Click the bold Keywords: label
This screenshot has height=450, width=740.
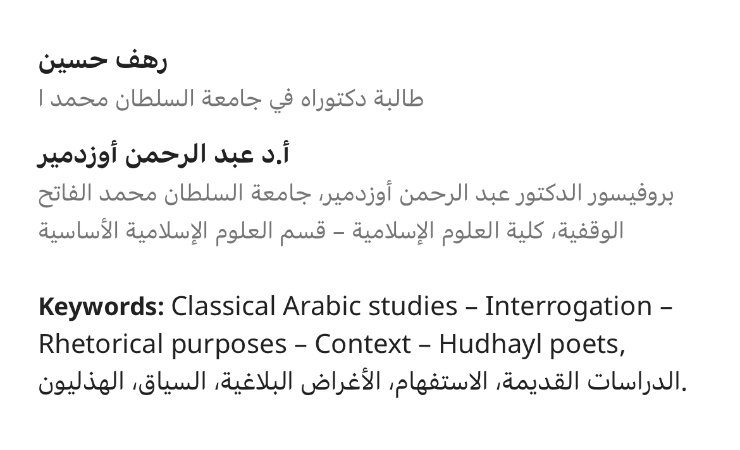(x=101, y=306)
